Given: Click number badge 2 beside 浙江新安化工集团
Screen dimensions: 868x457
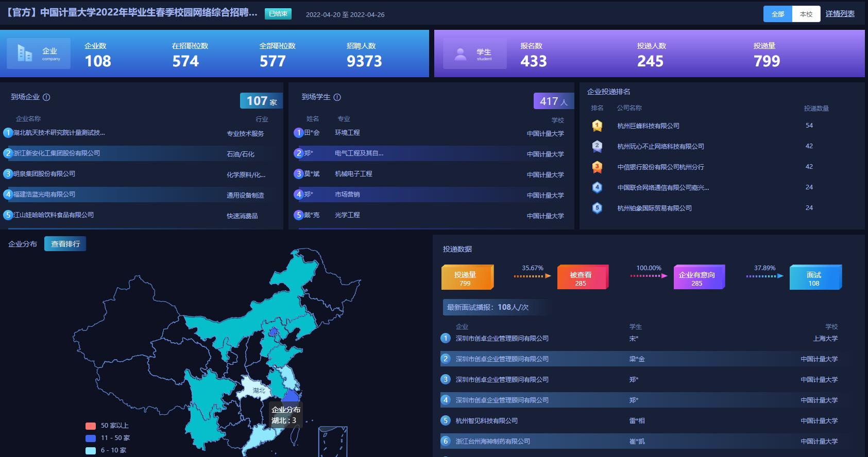Looking at the screenshot, I should point(8,153).
